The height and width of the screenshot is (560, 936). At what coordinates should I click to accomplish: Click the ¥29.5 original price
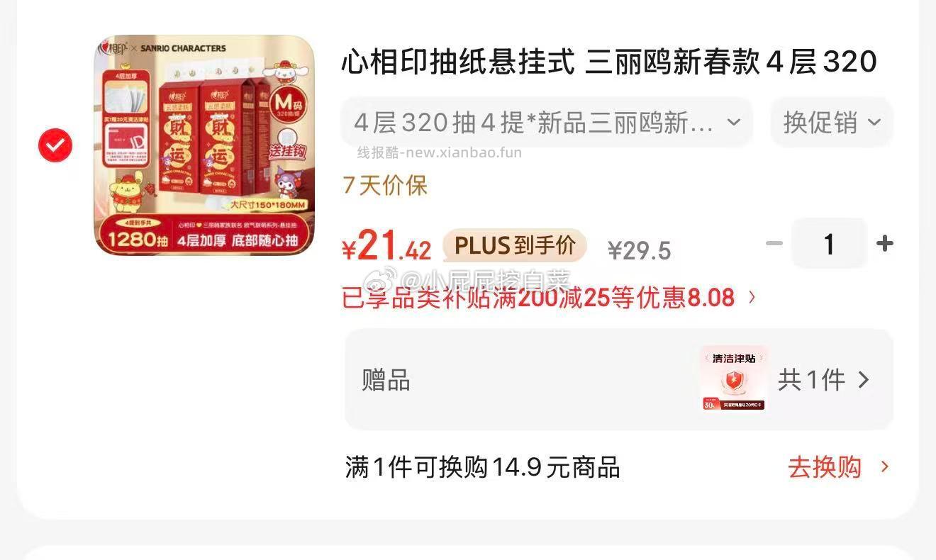click(640, 250)
